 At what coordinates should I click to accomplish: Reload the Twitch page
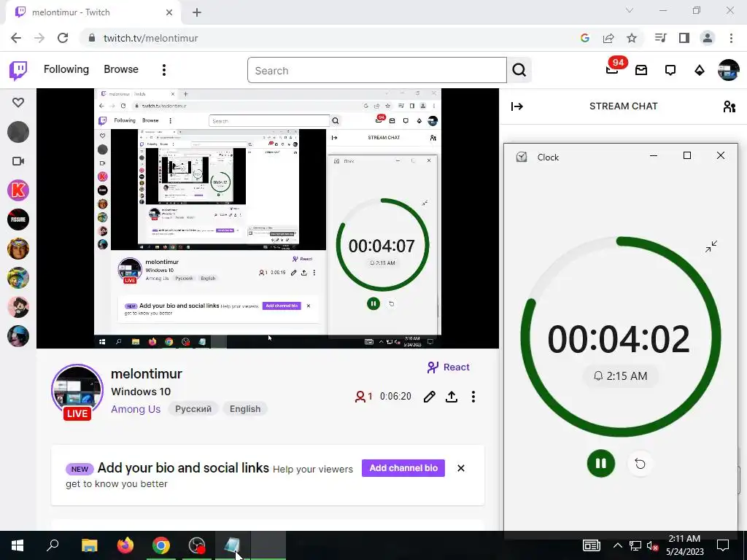pyautogui.click(x=63, y=38)
